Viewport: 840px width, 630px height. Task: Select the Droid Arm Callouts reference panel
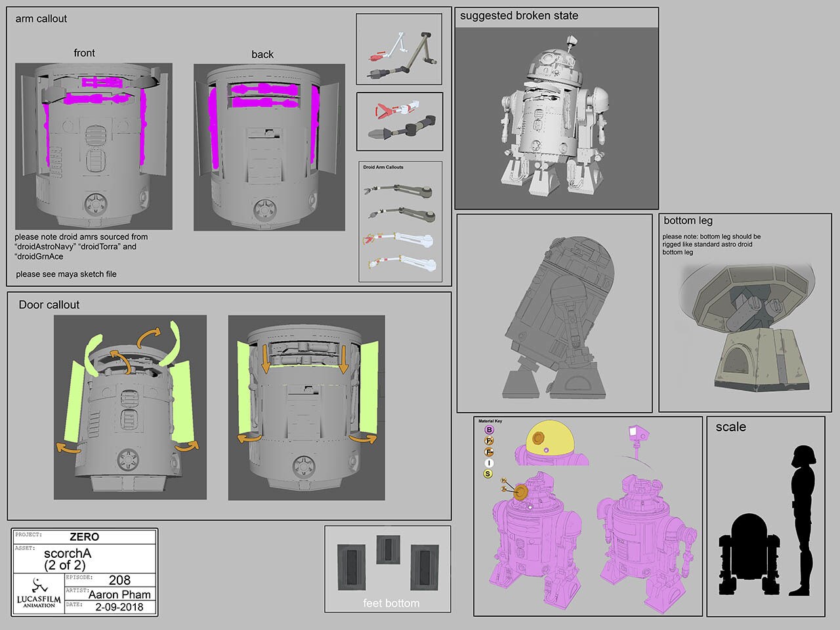[x=399, y=222]
